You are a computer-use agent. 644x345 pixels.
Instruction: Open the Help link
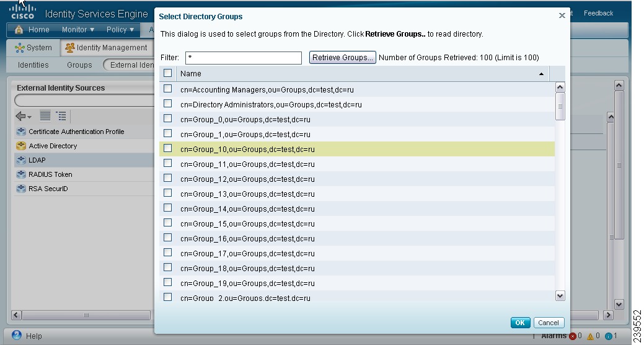tap(33, 336)
